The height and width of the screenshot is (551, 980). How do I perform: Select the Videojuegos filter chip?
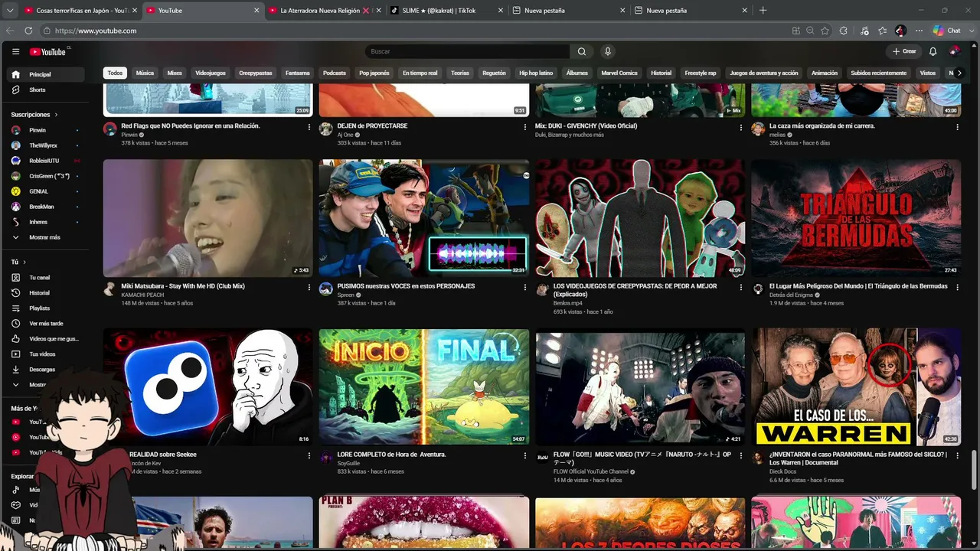(211, 73)
